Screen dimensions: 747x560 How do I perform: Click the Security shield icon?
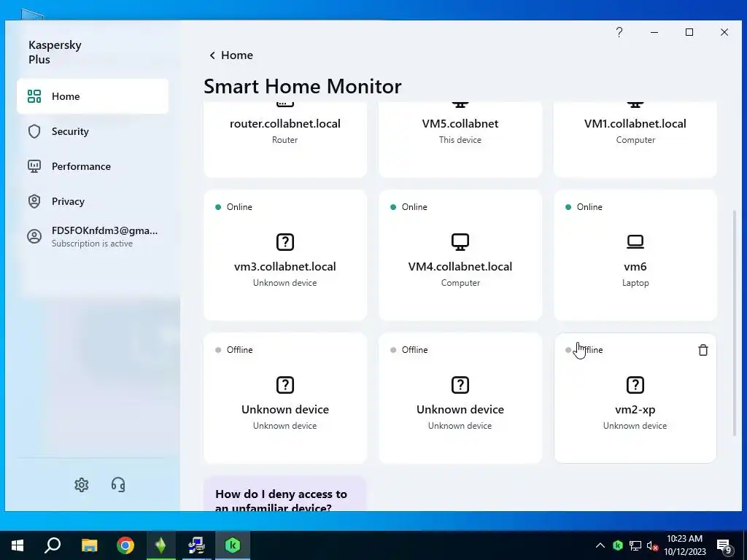(34, 131)
